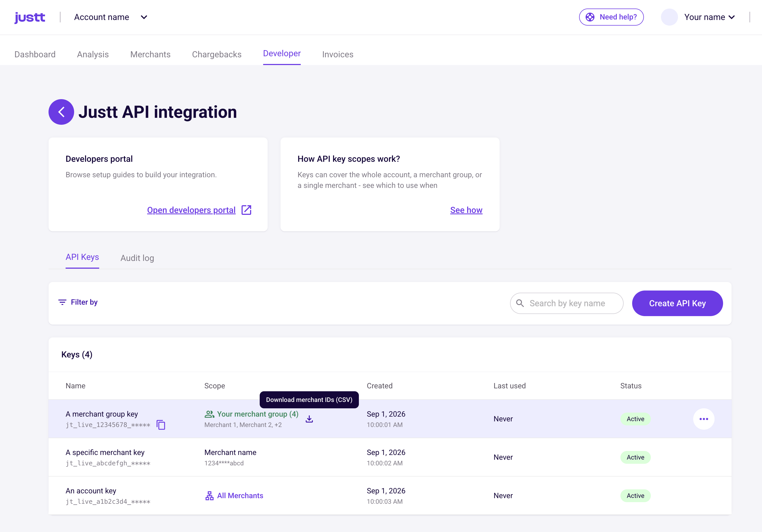
Task: Follow the See how link
Action: [466, 210]
